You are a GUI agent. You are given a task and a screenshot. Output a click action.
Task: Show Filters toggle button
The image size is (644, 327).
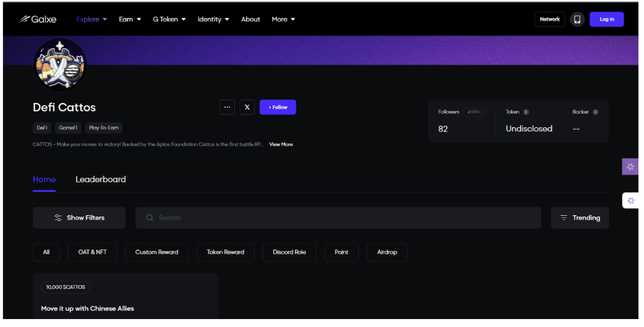(x=79, y=218)
